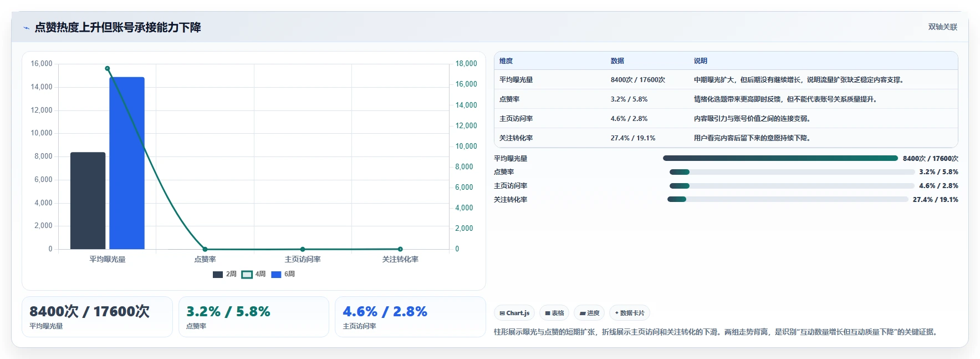Click the 点赞率 progress bar
Screen dimensions: 980x359
792,172
